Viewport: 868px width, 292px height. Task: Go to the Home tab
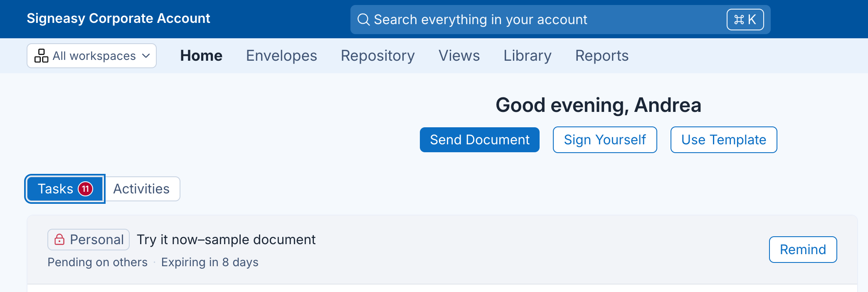[201, 56]
